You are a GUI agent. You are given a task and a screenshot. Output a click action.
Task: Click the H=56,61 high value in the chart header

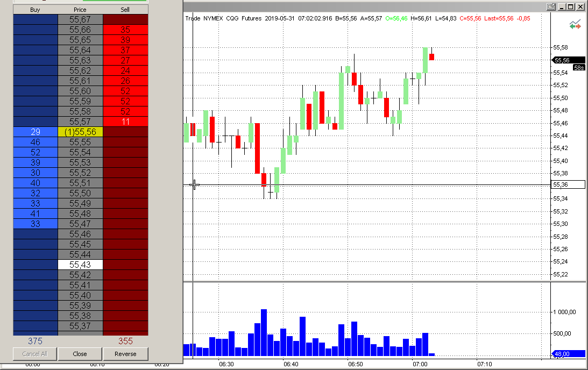pyautogui.click(x=421, y=18)
